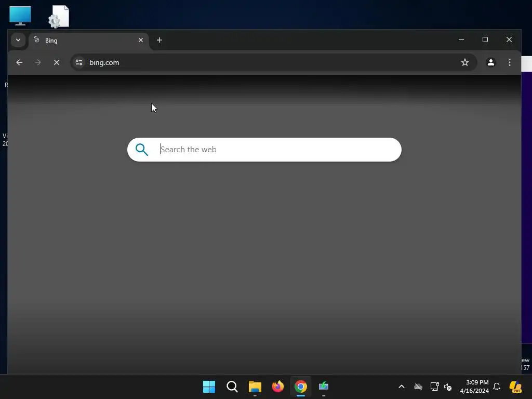This screenshot has width=532, height=399.
Task: Go back to the previous page
Action: [x=19, y=62]
